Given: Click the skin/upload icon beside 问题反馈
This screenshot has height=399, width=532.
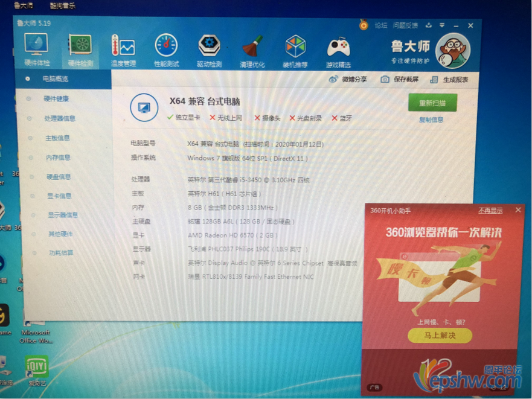Looking at the screenshot, I should click(x=429, y=25).
